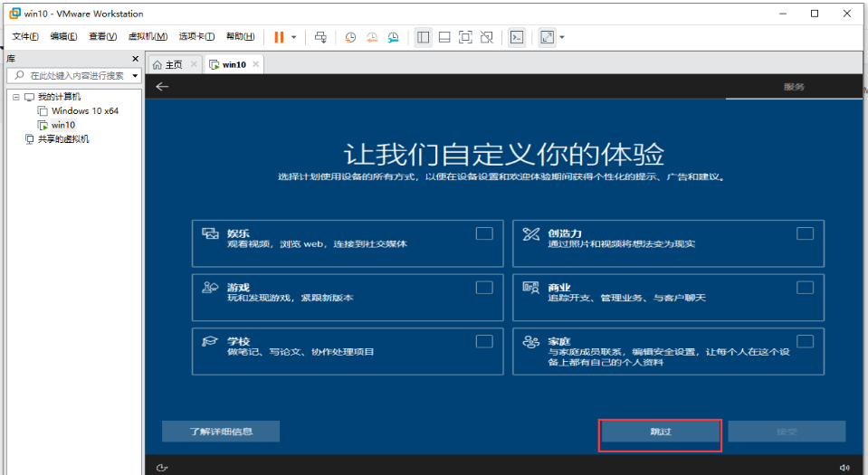Close the 库 library panel
Screen dimensions: 868x475
click(135, 59)
